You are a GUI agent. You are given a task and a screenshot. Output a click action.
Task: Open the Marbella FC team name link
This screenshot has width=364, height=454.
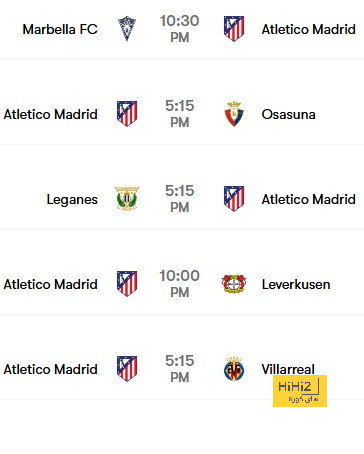(60, 29)
